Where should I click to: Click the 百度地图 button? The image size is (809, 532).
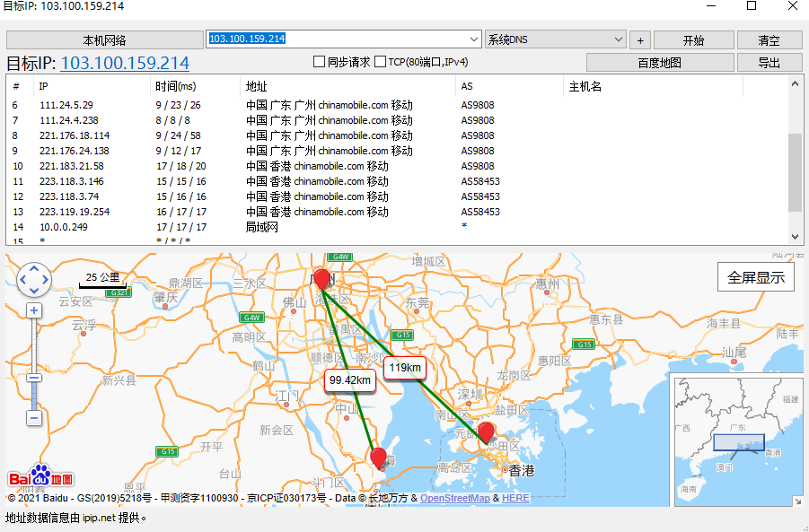(x=660, y=63)
